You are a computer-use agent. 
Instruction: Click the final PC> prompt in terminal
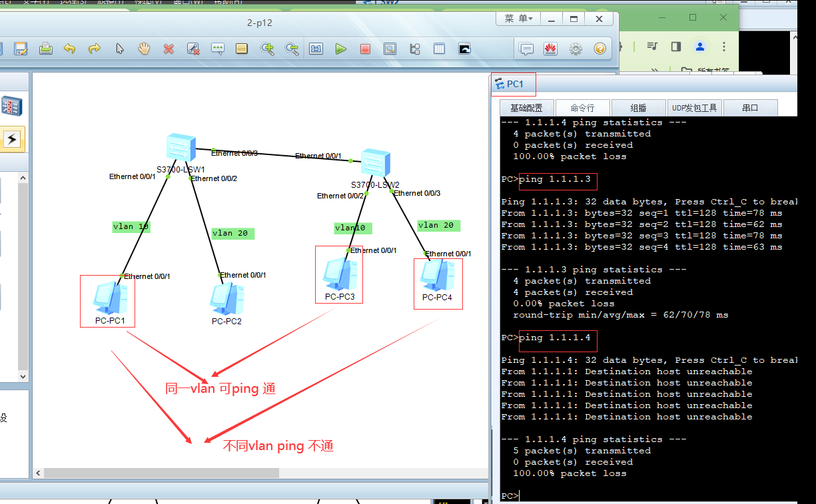click(x=510, y=496)
